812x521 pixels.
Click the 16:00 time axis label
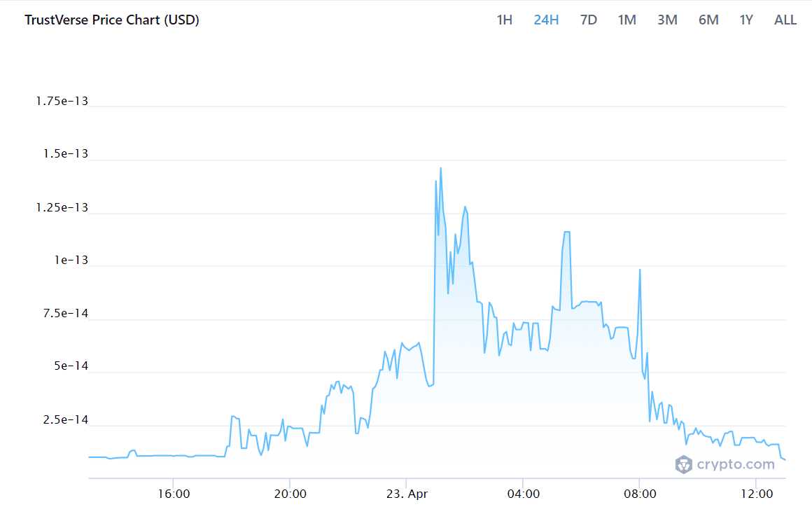(174, 494)
